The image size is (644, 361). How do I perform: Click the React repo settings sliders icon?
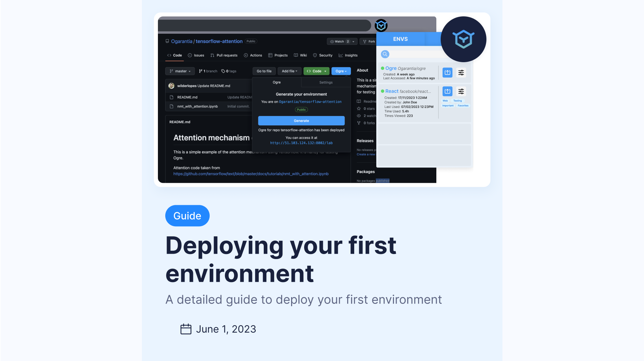coord(461,91)
